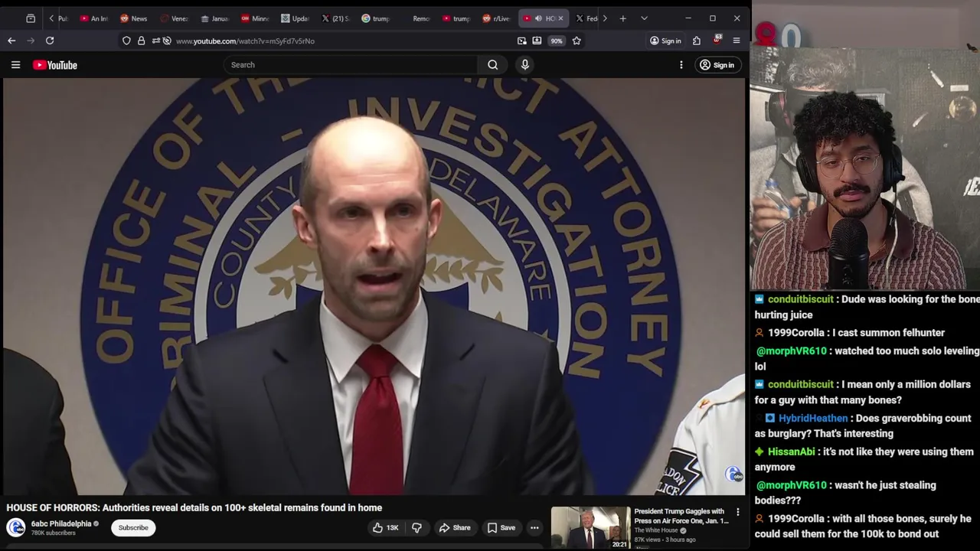Switch to the X '(21)' tab
980x551 pixels.
pos(335,18)
